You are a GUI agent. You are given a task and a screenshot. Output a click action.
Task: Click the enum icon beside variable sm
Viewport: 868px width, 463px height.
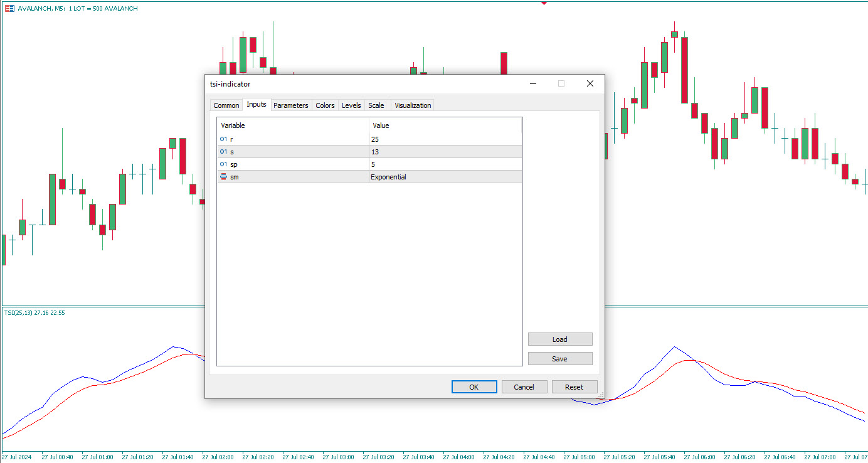coord(223,177)
